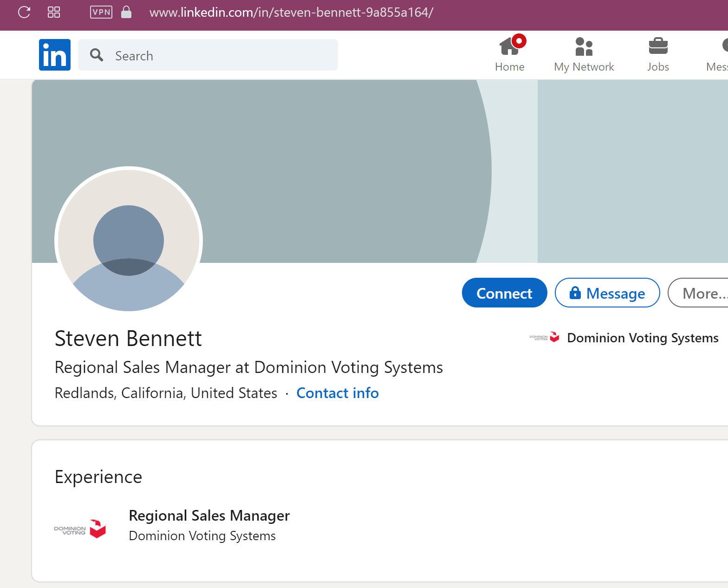Focus the LinkedIn Search field
The height and width of the screenshot is (588, 728).
(218, 55)
